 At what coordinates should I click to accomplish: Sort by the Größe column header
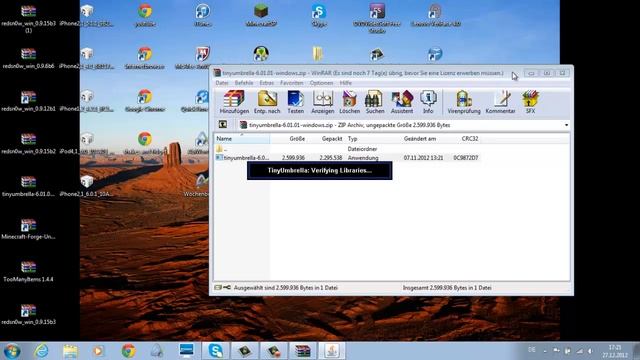coord(288,139)
